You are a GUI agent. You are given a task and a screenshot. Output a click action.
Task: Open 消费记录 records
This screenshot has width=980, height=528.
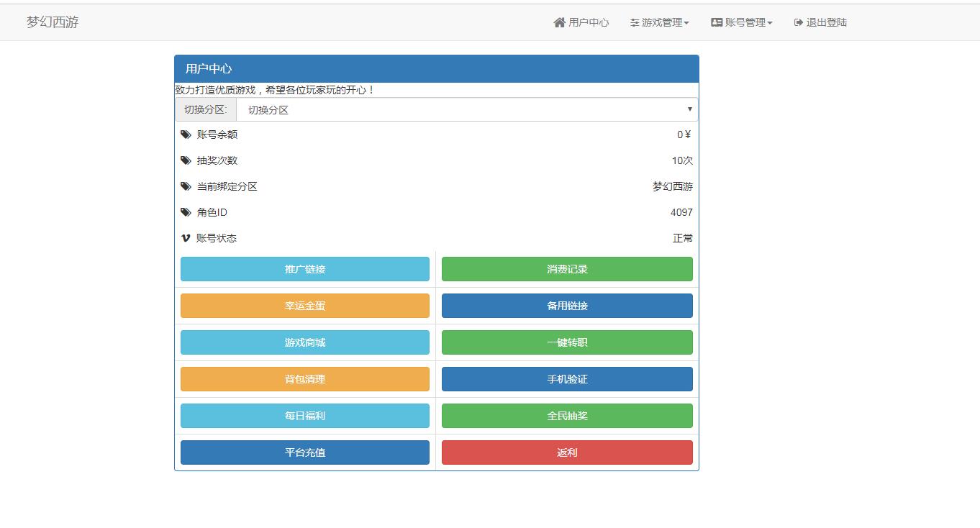click(x=567, y=269)
